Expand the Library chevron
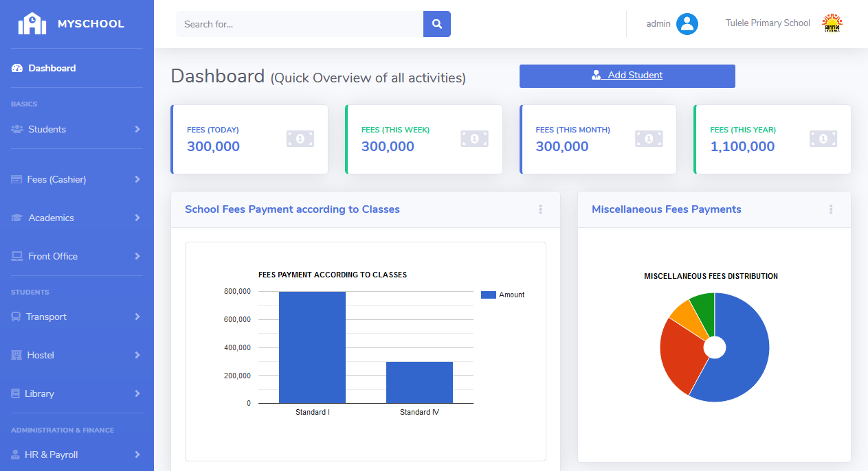868x471 pixels. [137, 393]
